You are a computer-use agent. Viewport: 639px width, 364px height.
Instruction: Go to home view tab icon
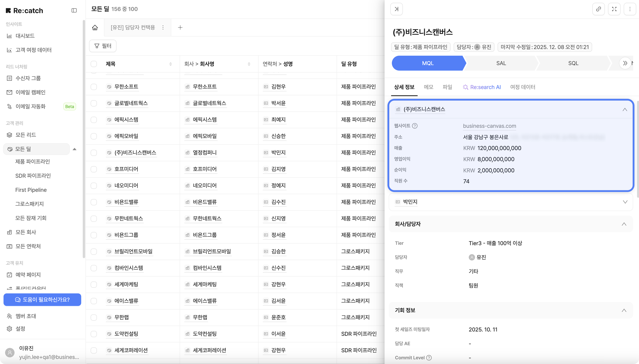point(95,28)
